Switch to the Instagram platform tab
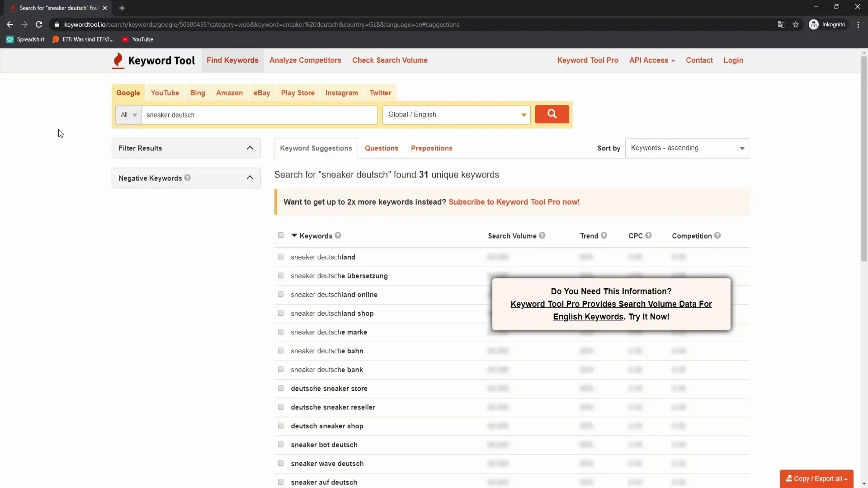This screenshot has height=488, width=868. coord(342,93)
